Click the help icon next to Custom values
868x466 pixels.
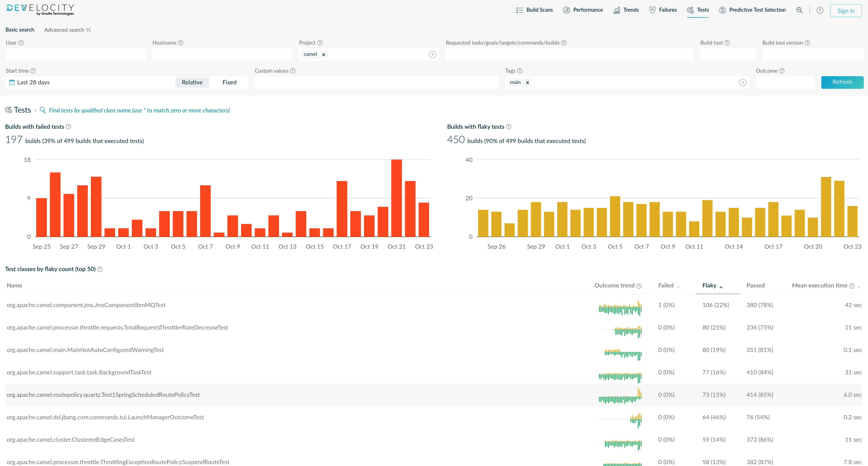(x=293, y=71)
